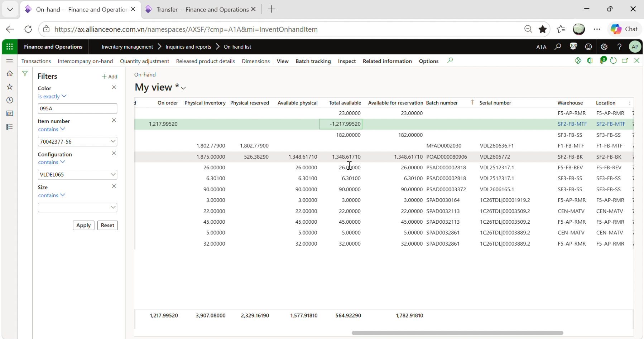Expand the navigation pane hamburger menu

10,61
